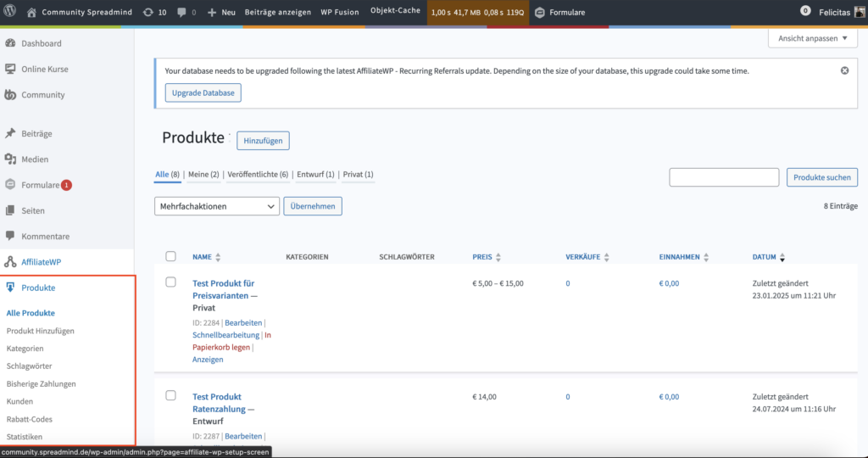
Task: Click the plus icon next to Neu
Action: tap(212, 13)
